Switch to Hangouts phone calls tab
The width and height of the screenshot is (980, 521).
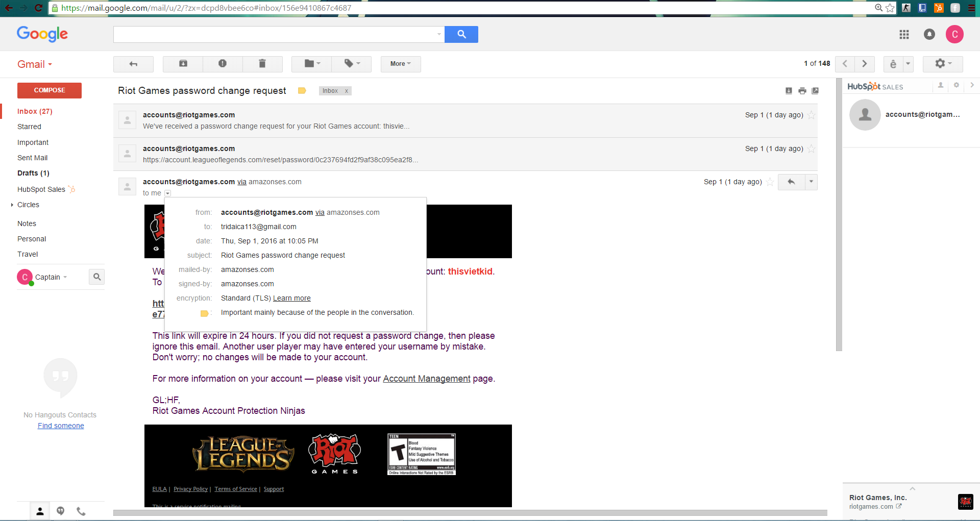click(81, 511)
